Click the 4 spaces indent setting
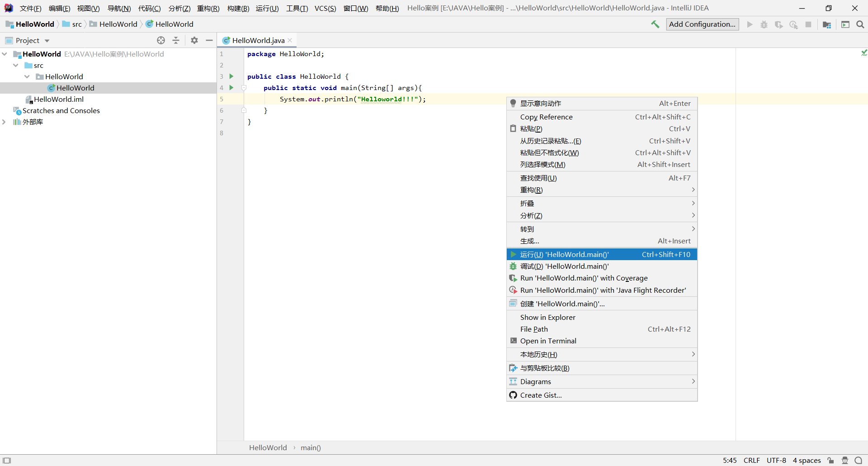This screenshot has height=466, width=868. click(x=807, y=460)
